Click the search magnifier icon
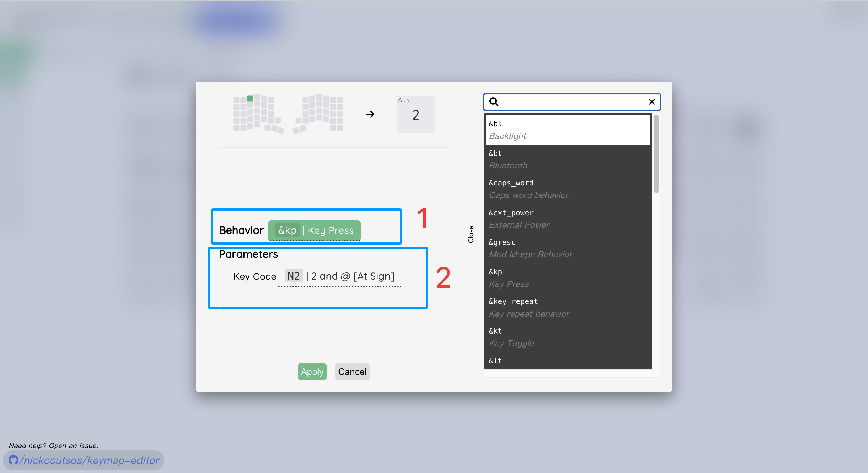 (x=494, y=102)
